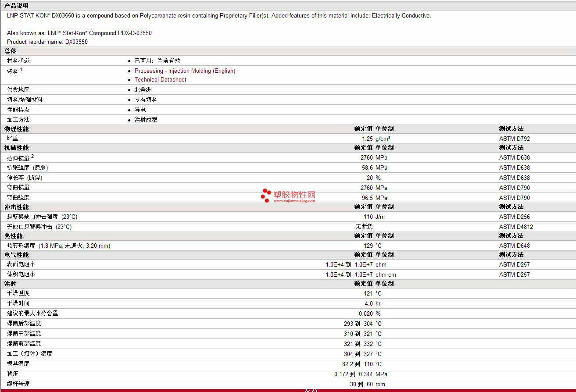
Task: Click the 0.020 moisture content value
Action: point(366,314)
